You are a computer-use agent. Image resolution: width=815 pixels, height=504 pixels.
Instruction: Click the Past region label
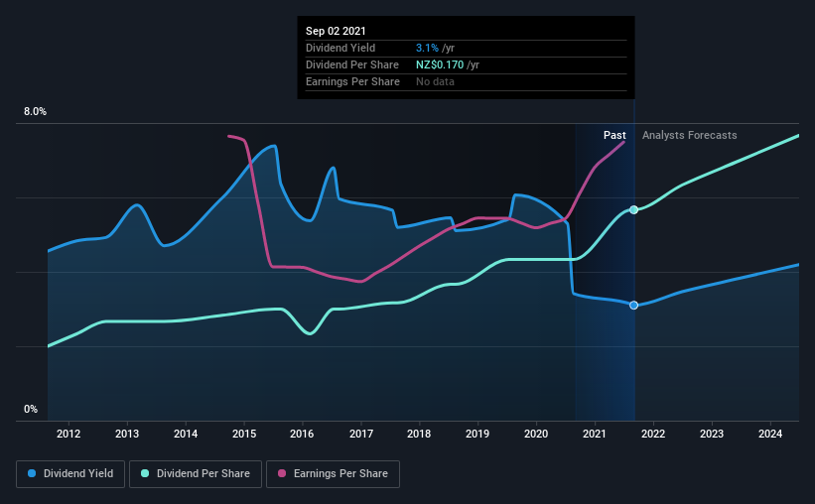point(614,135)
